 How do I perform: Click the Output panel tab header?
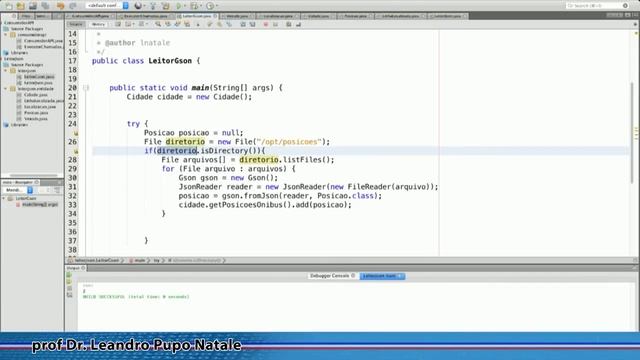[75, 268]
